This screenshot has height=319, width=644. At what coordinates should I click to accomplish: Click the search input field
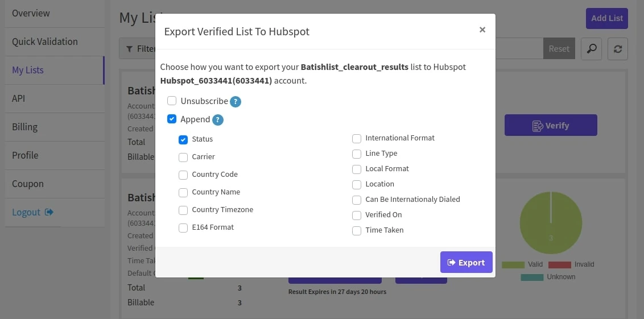pyautogui.click(x=519, y=49)
